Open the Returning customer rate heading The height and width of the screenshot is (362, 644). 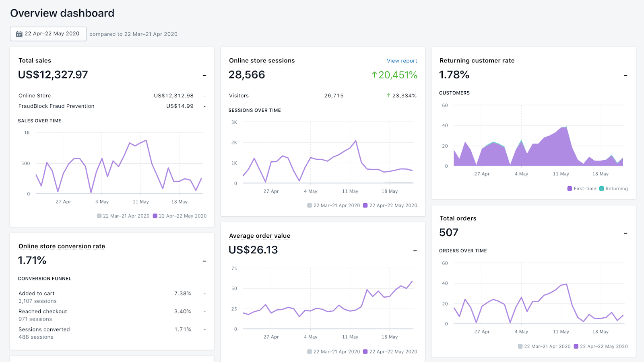(x=477, y=61)
